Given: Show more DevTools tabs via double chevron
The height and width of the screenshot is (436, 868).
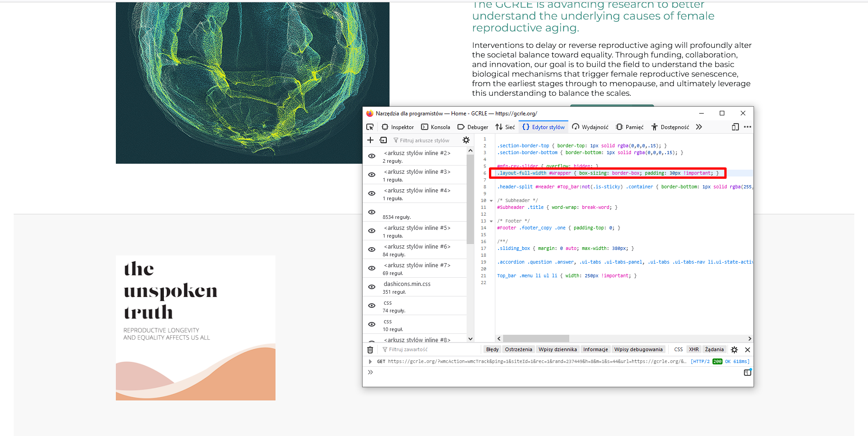Looking at the screenshot, I should (x=699, y=127).
